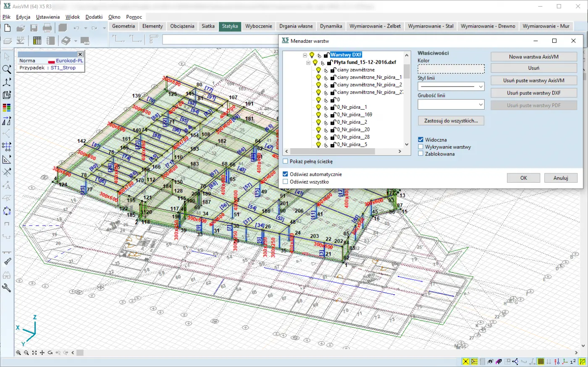Select the Zoom magnifier tool
This screenshot has height=367, width=588.
[x=7, y=69]
